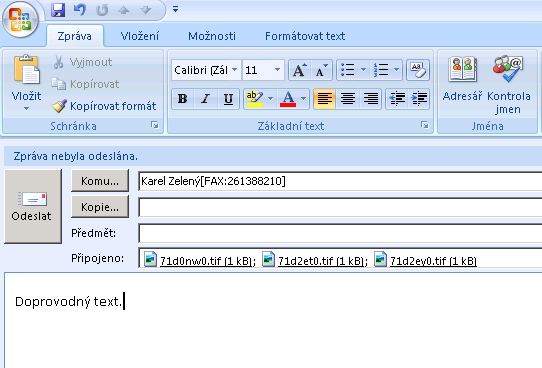
Task: Toggle align text left
Action: (x=325, y=99)
